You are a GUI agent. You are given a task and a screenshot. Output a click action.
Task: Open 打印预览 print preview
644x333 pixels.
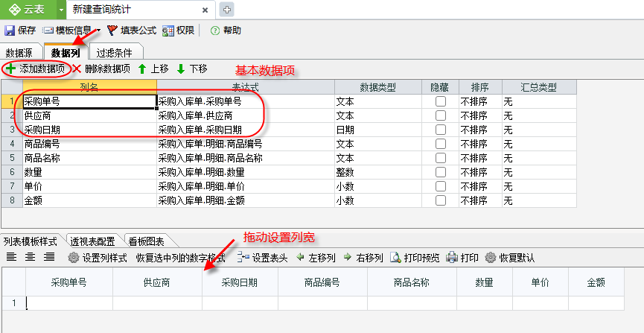[415, 258]
